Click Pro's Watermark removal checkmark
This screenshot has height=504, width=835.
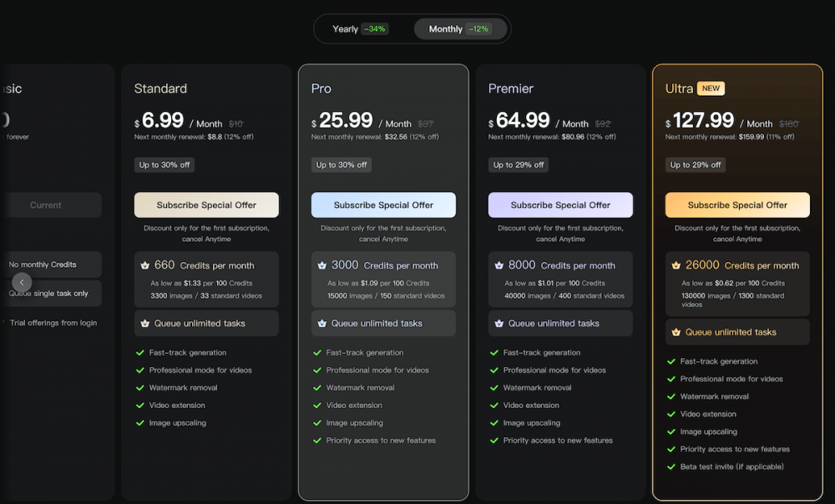coord(317,387)
